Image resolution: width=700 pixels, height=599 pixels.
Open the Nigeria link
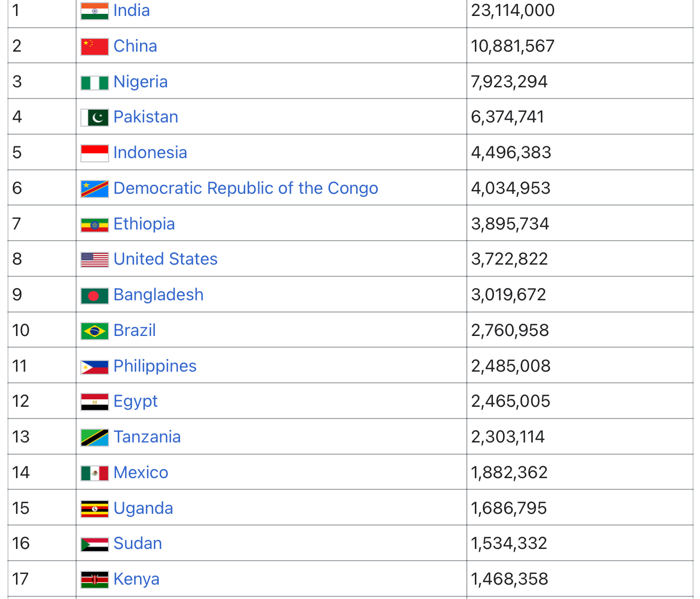[x=141, y=81]
